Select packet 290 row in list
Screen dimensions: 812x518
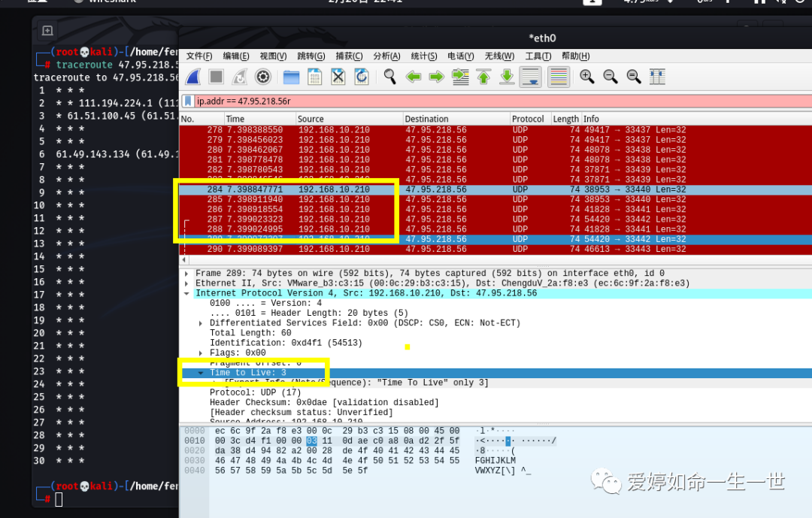(495, 249)
